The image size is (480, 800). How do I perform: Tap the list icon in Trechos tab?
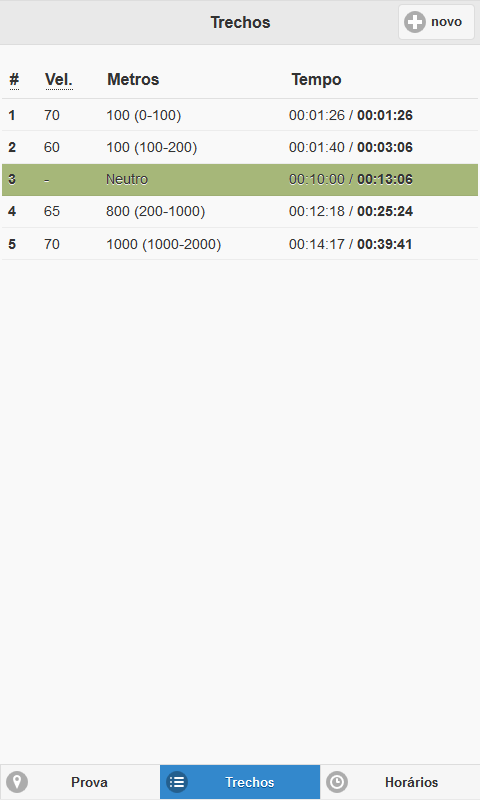(177, 782)
